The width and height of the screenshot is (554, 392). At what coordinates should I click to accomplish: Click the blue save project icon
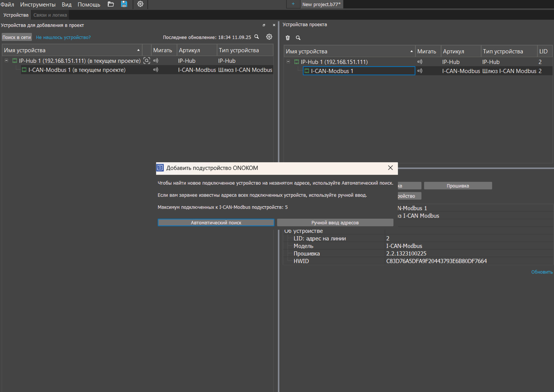pos(124,4)
